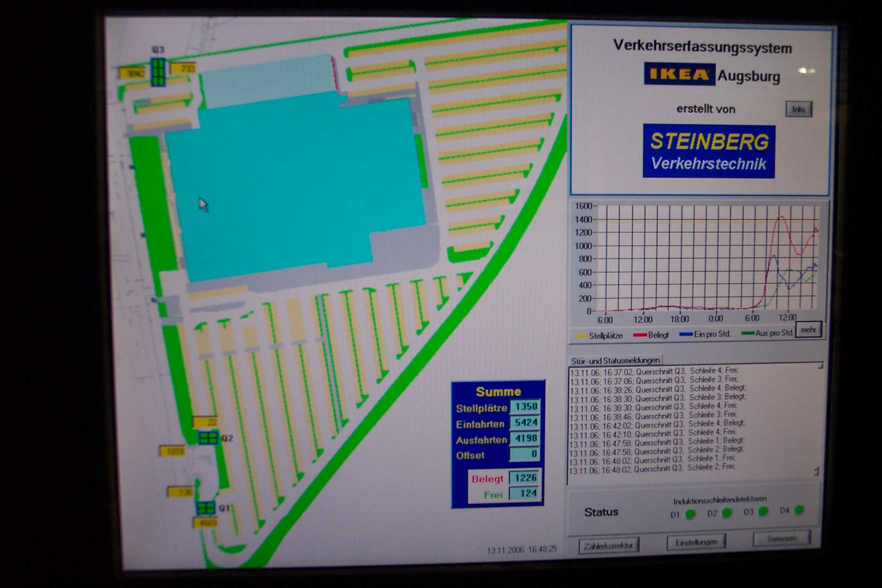Click the red Belegt legend swatch
The image size is (882, 588).
click(x=640, y=335)
